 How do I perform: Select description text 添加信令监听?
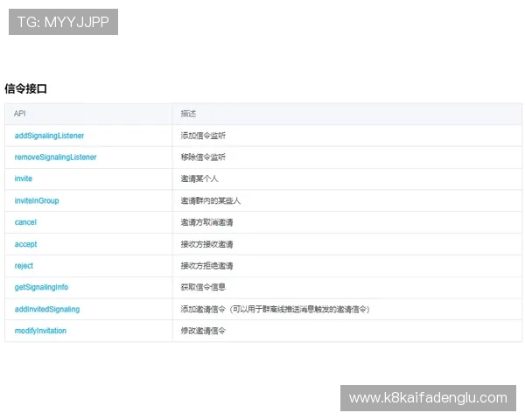tap(203, 136)
